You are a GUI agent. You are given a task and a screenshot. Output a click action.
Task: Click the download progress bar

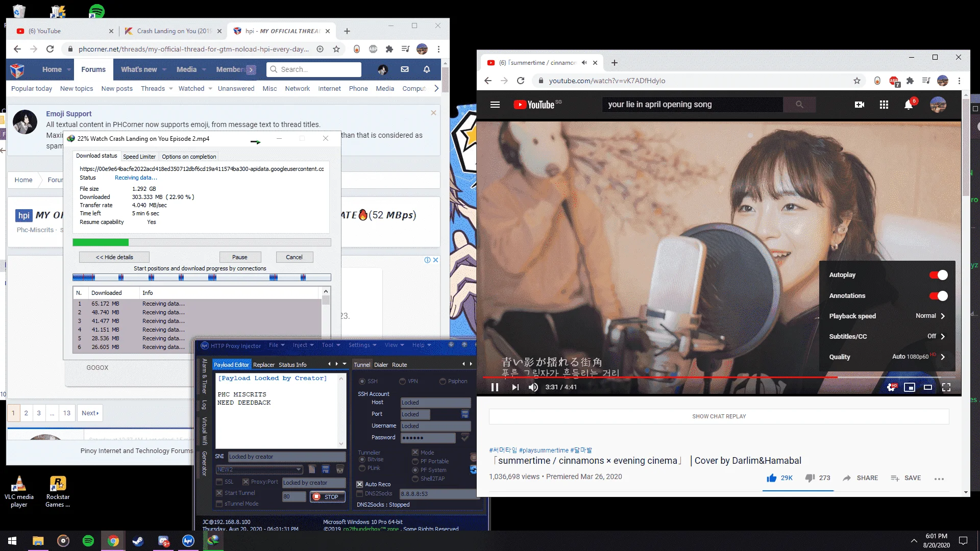[x=202, y=242]
